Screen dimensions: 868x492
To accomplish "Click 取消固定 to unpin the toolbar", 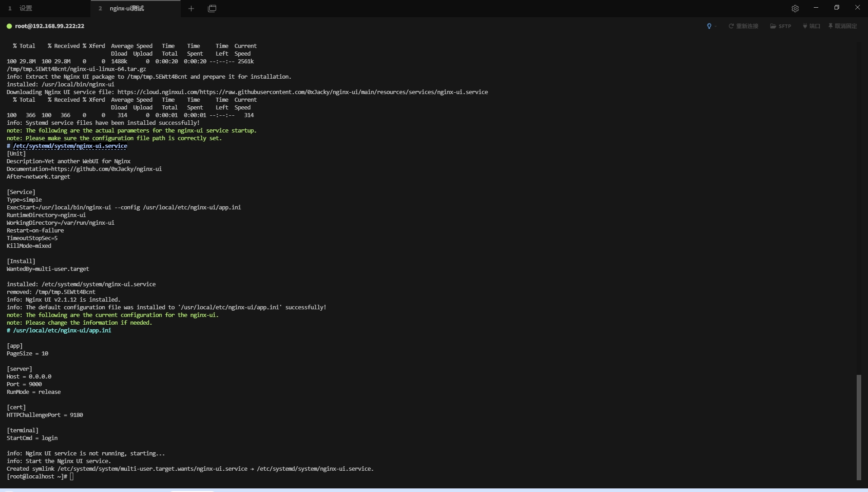I will click(842, 26).
